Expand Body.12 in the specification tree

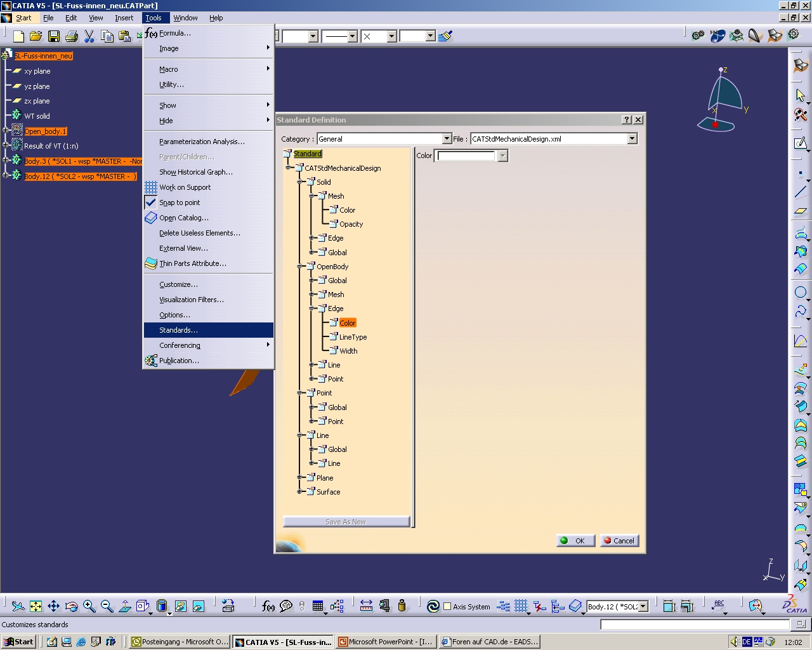pos(5,176)
